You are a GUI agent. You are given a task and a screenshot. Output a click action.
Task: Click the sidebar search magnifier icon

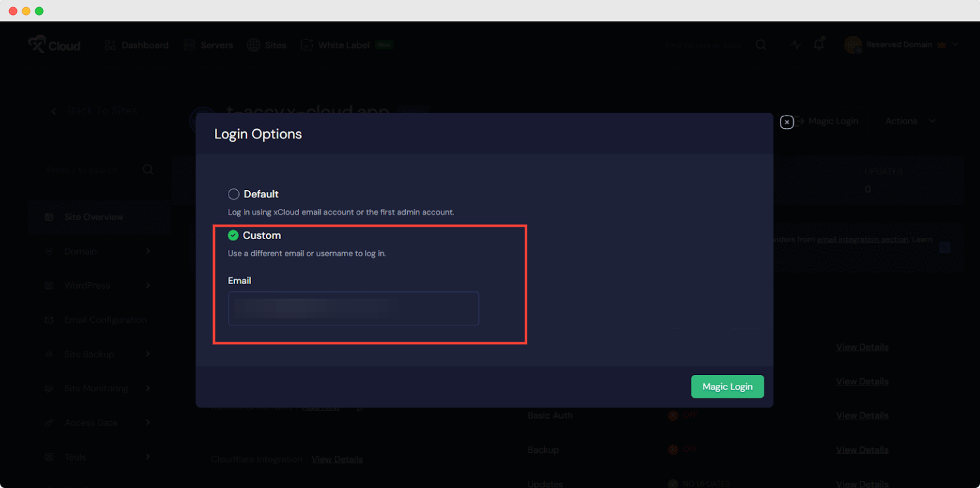148,170
